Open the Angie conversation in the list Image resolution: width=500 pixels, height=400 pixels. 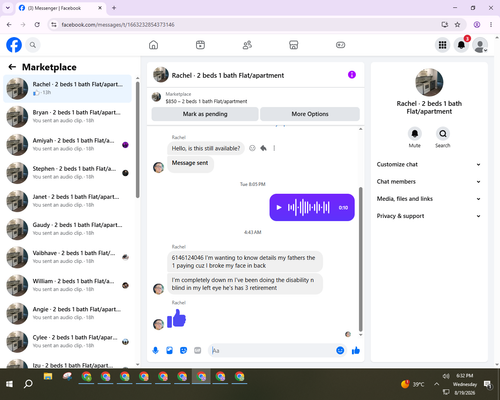[67, 313]
